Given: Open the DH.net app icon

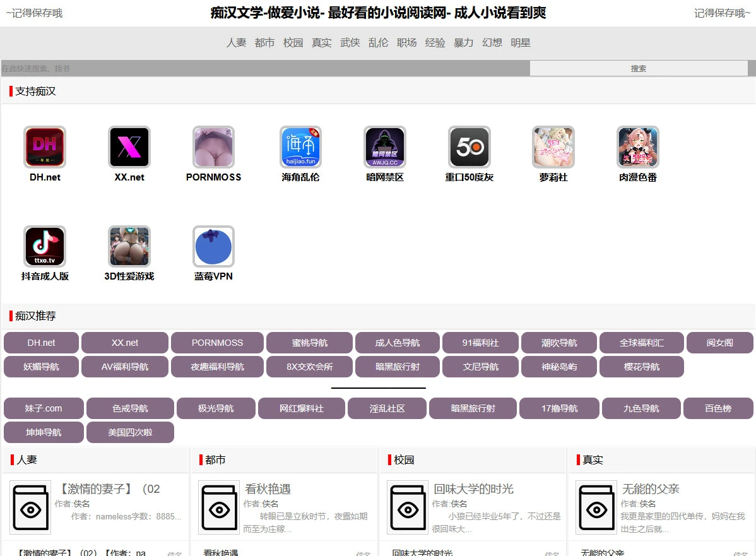Looking at the screenshot, I should 44,146.
